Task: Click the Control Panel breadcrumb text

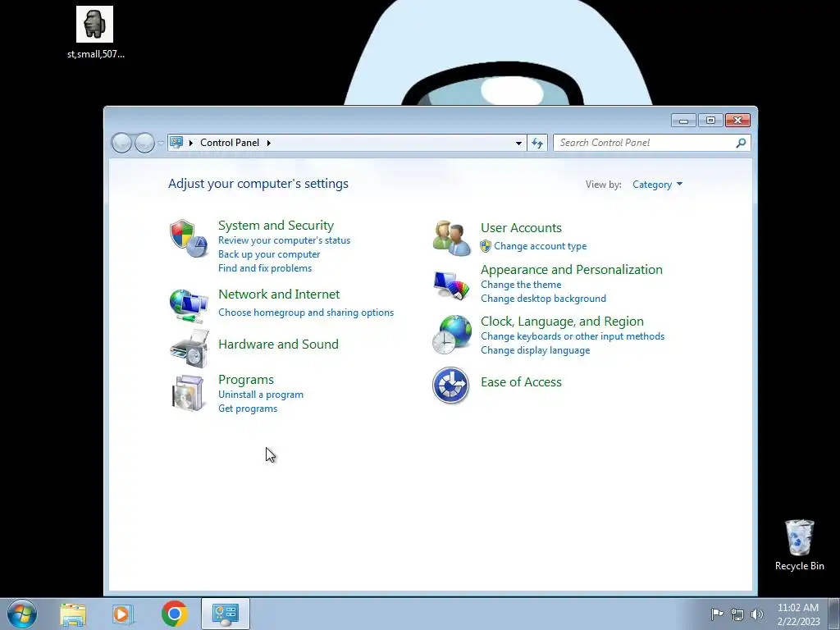Action: 230,143
